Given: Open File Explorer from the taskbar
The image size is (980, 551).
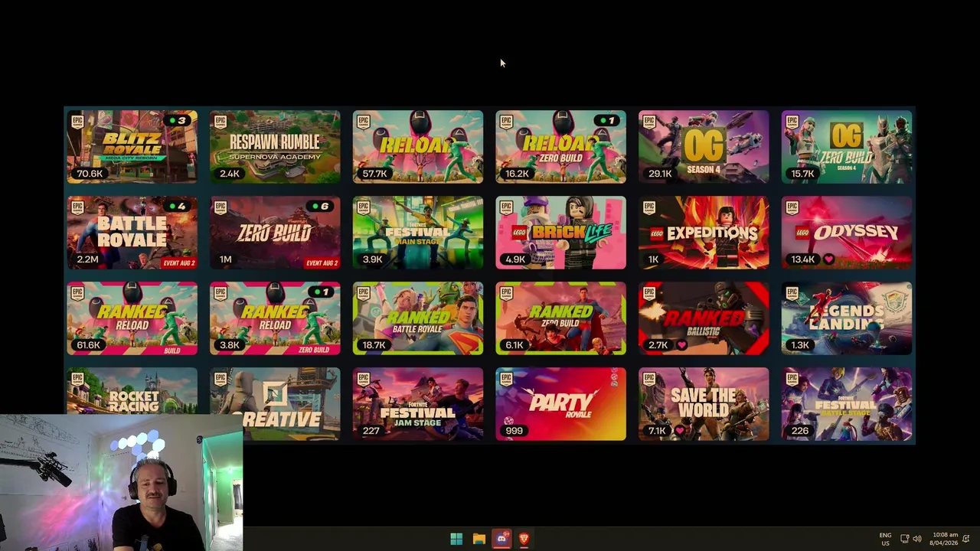Looking at the screenshot, I should click(x=479, y=539).
